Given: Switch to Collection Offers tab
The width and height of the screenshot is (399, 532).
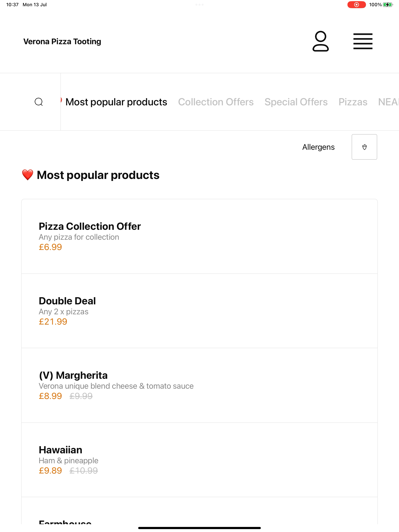Looking at the screenshot, I should (x=216, y=102).
